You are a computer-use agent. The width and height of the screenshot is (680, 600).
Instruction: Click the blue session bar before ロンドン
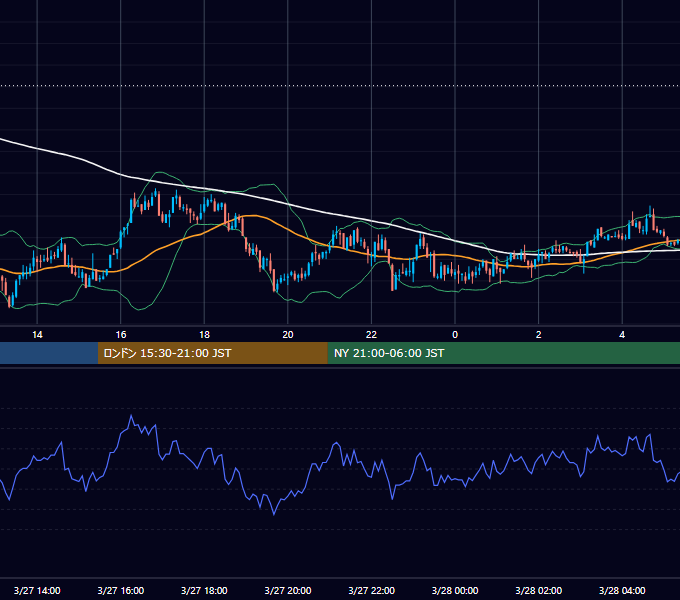click(49, 353)
